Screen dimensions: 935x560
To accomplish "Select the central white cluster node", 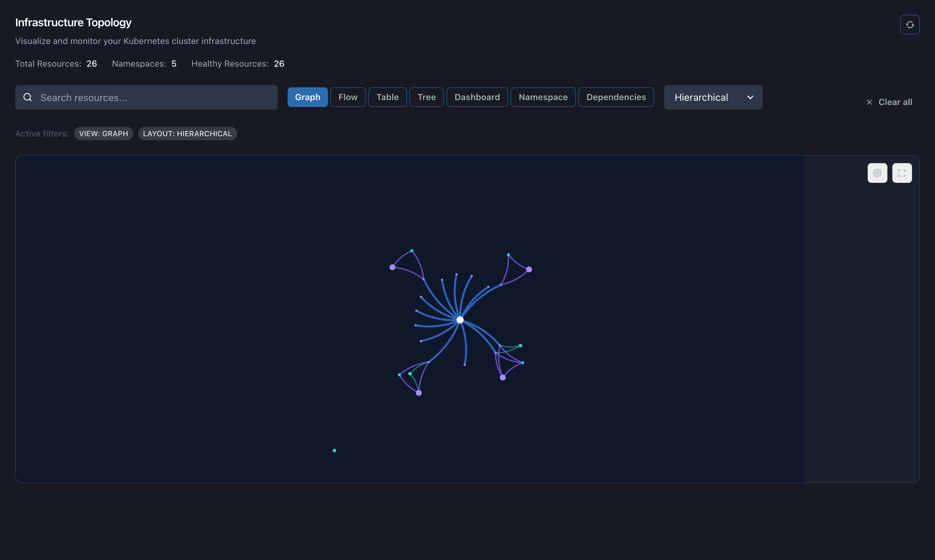I will pyautogui.click(x=460, y=320).
